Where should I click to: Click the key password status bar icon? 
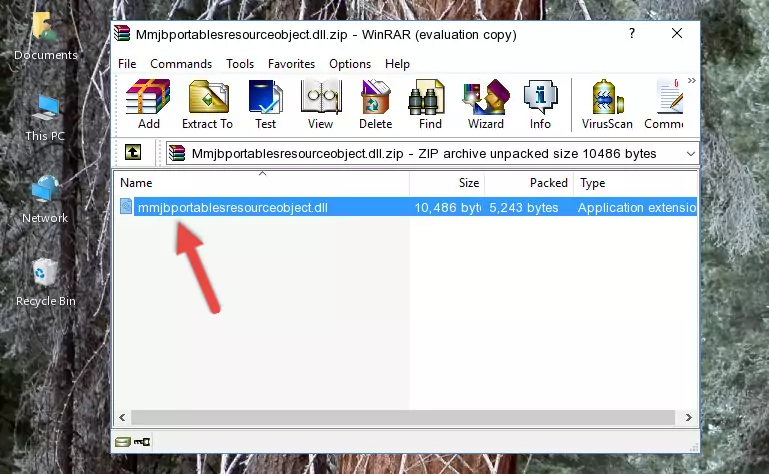(x=142, y=442)
